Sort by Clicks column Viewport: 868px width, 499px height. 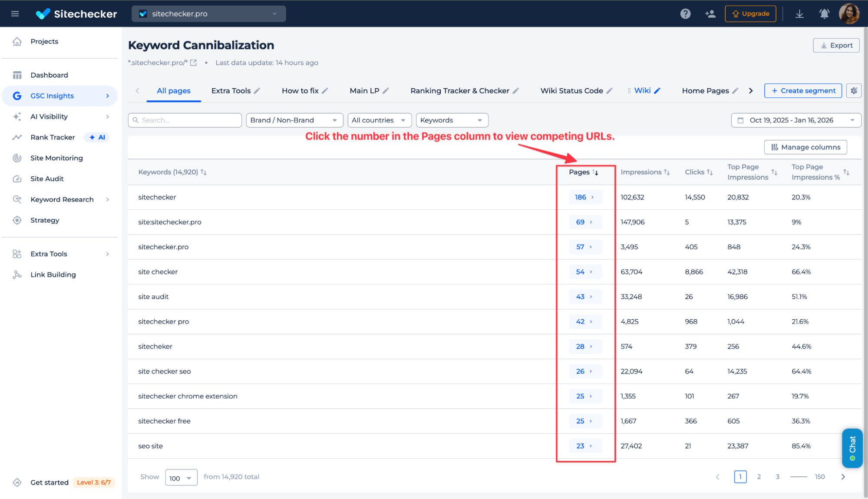point(699,172)
